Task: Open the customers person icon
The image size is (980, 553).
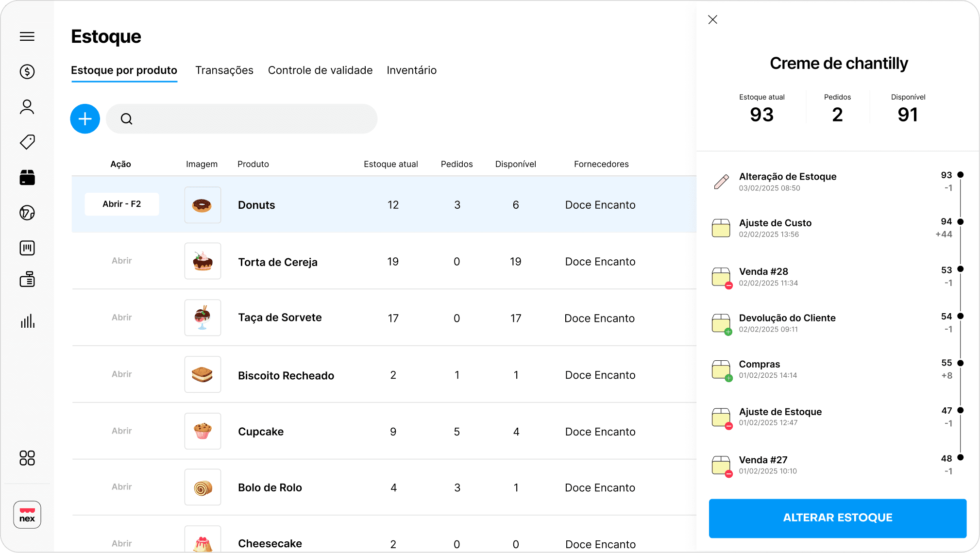Action: coord(27,107)
